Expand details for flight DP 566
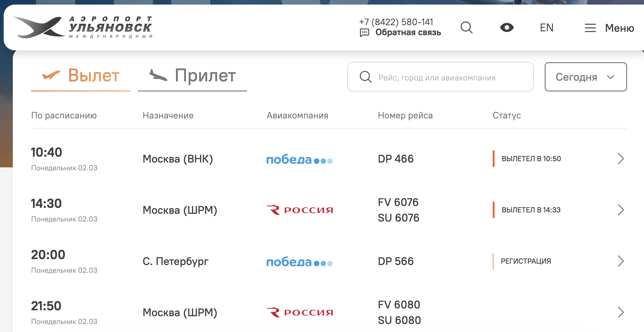Screen dimensions: 644x332 point(620,261)
